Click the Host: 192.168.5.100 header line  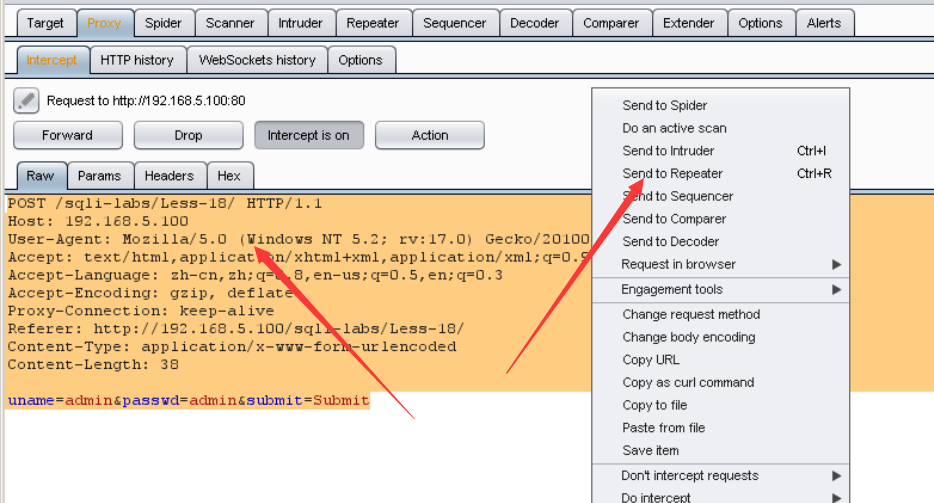coord(98,222)
